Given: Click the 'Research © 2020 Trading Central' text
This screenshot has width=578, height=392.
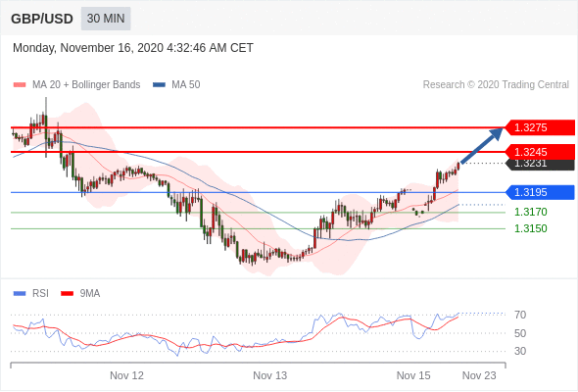Looking at the screenshot, I should [496, 85].
